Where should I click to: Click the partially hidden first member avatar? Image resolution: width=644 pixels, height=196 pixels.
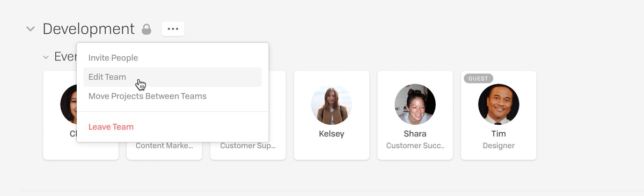68,104
